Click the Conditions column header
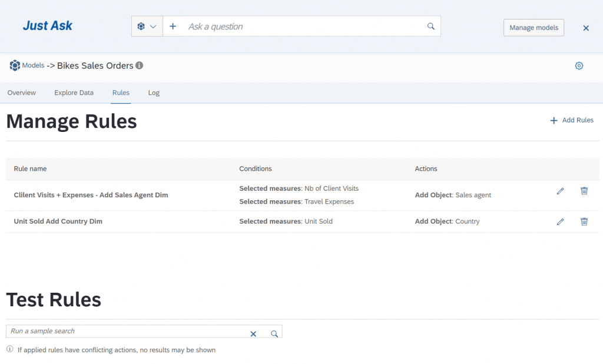Viewport: 603px width, 364px height. coord(256,168)
